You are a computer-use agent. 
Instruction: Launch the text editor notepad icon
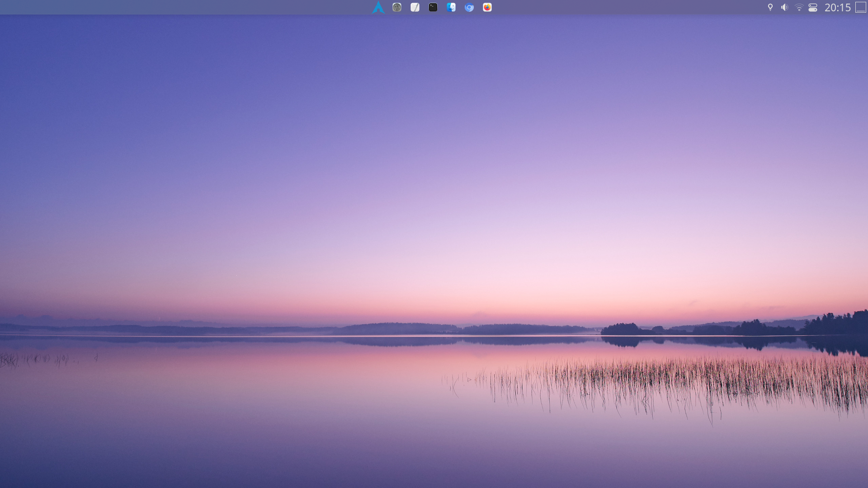pyautogui.click(x=415, y=7)
